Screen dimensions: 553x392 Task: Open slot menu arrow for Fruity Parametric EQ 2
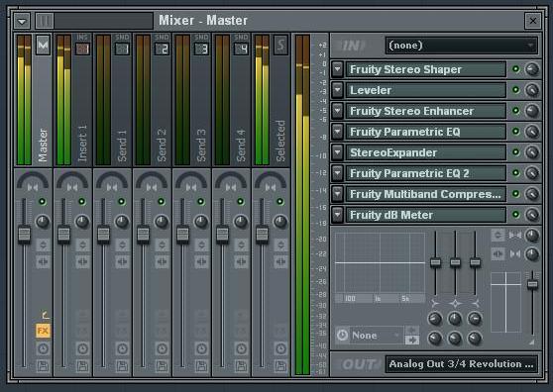click(x=338, y=173)
